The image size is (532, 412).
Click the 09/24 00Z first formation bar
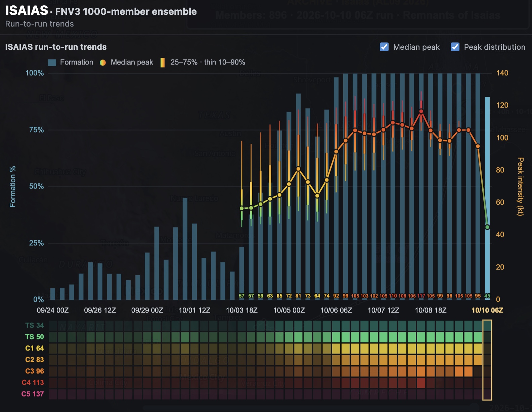tap(53, 294)
